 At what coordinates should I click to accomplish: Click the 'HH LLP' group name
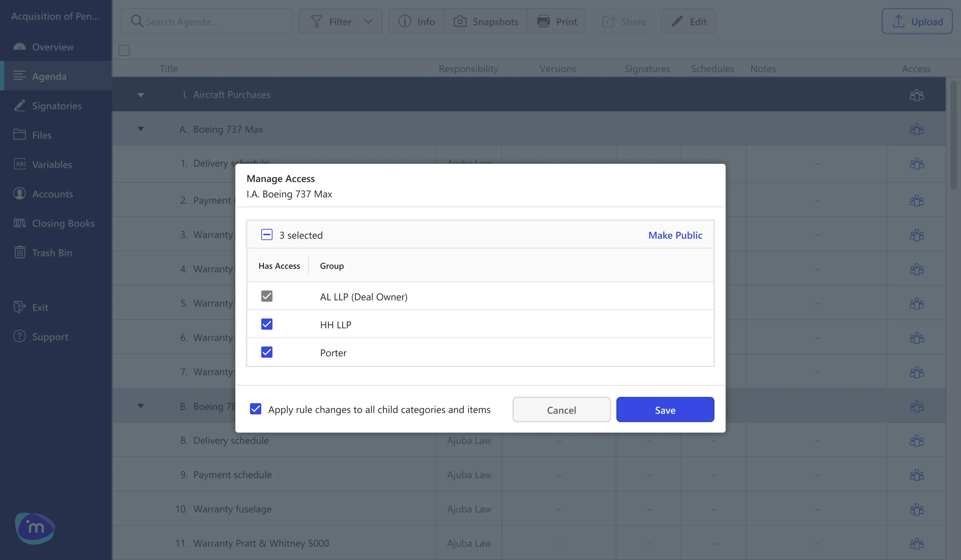(x=336, y=325)
